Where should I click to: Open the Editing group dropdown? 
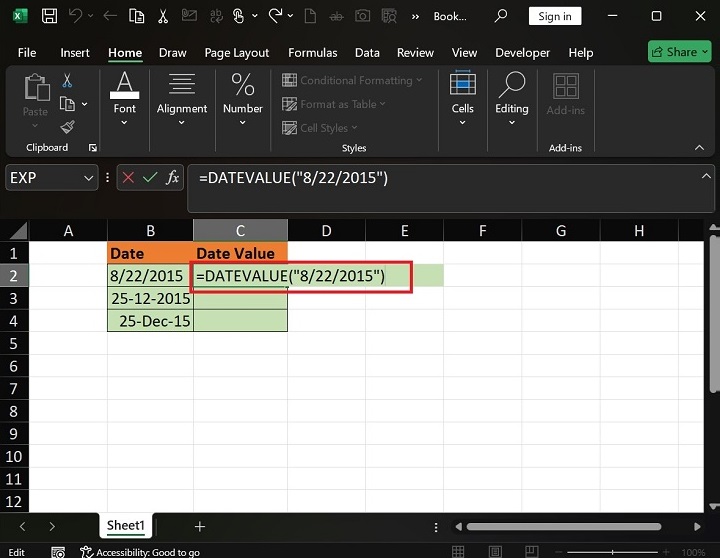click(512, 123)
